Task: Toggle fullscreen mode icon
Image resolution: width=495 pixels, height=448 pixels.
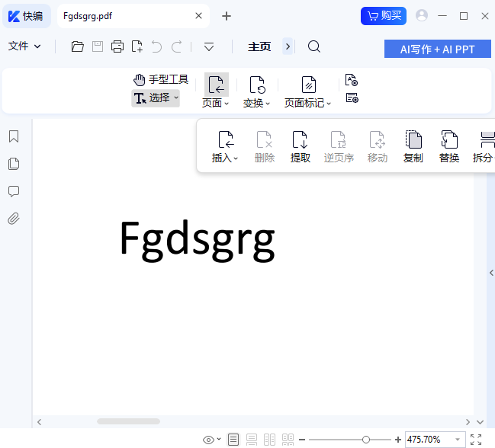Action: [476, 440]
